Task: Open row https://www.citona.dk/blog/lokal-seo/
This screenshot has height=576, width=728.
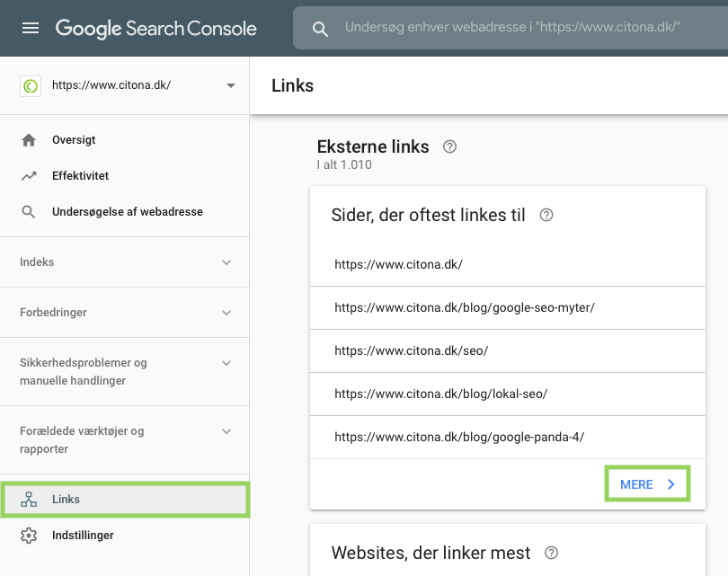Action: pos(508,394)
